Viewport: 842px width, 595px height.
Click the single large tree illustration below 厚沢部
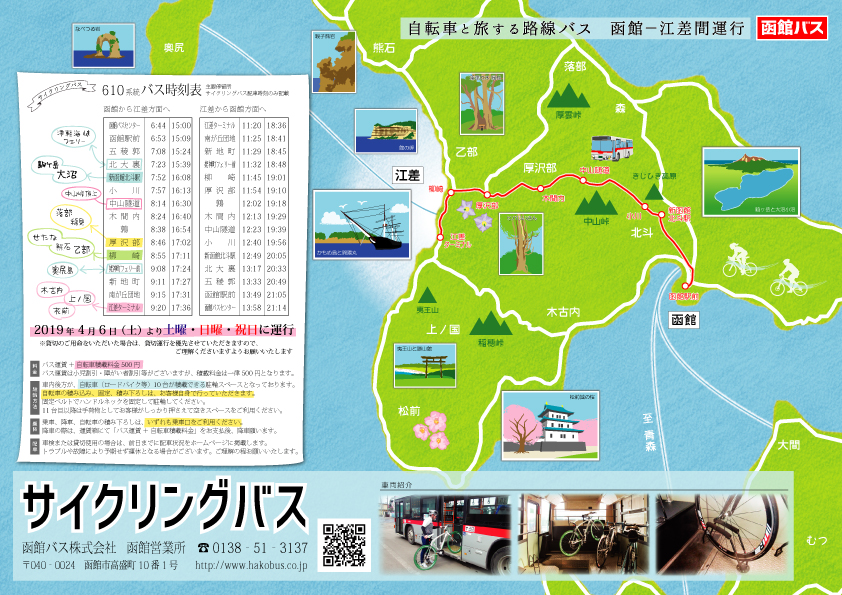(x=521, y=244)
